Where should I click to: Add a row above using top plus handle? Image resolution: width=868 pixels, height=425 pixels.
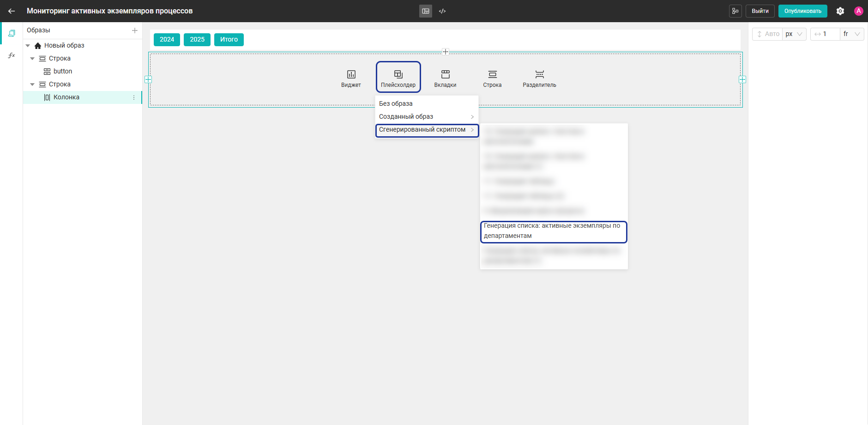pyautogui.click(x=446, y=52)
